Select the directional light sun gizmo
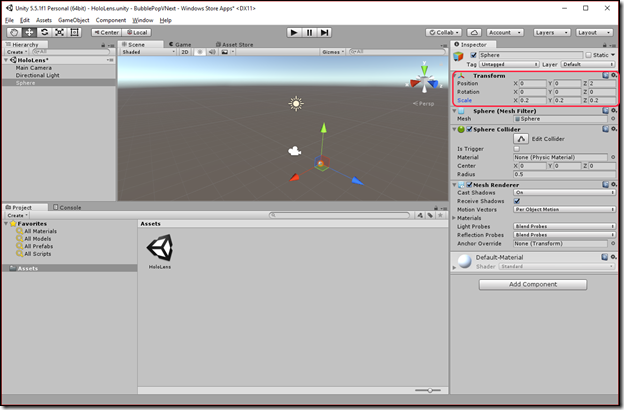 [x=296, y=103]
